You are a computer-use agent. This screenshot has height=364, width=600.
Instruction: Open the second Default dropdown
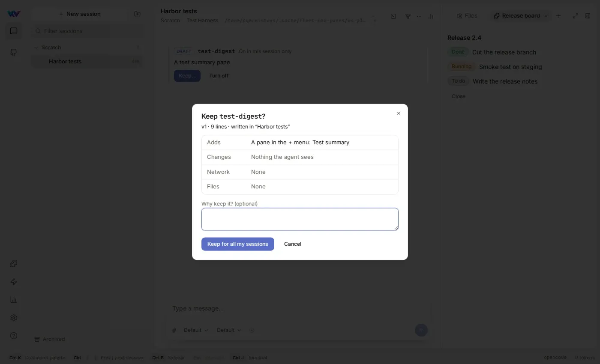click(x=229, y=330)
